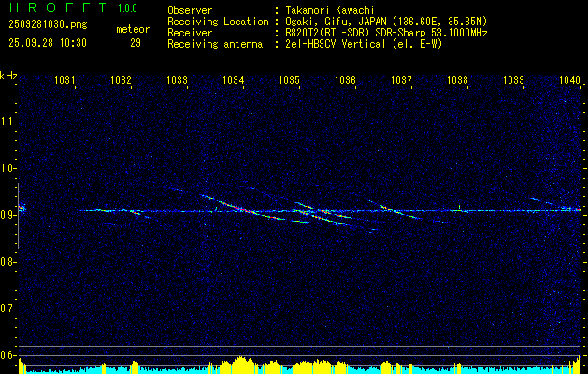Click the meteor count 29

(x=136, y=43)
